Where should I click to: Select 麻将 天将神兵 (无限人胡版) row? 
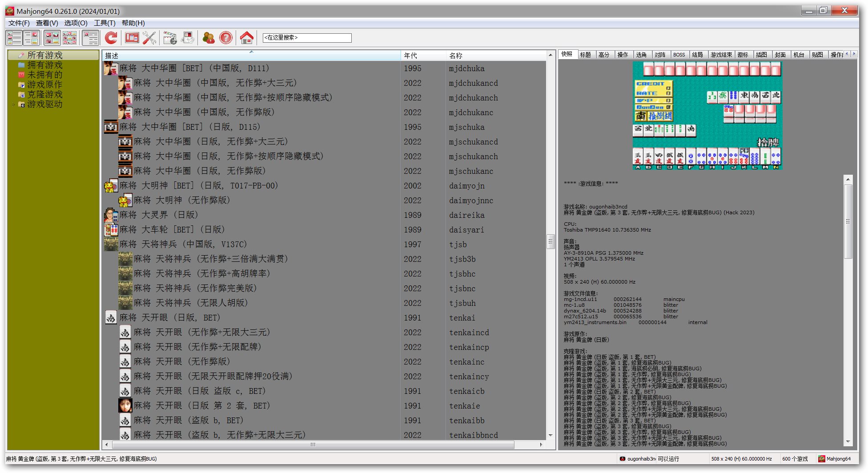pyautogui.click(x=325, y=303)
